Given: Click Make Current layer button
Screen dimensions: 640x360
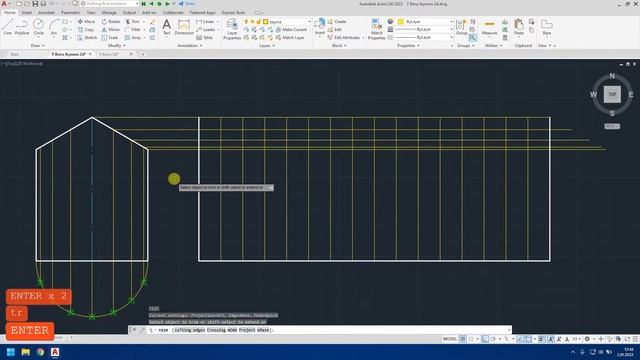Looking at the screenshot, I should coord(291,29).
